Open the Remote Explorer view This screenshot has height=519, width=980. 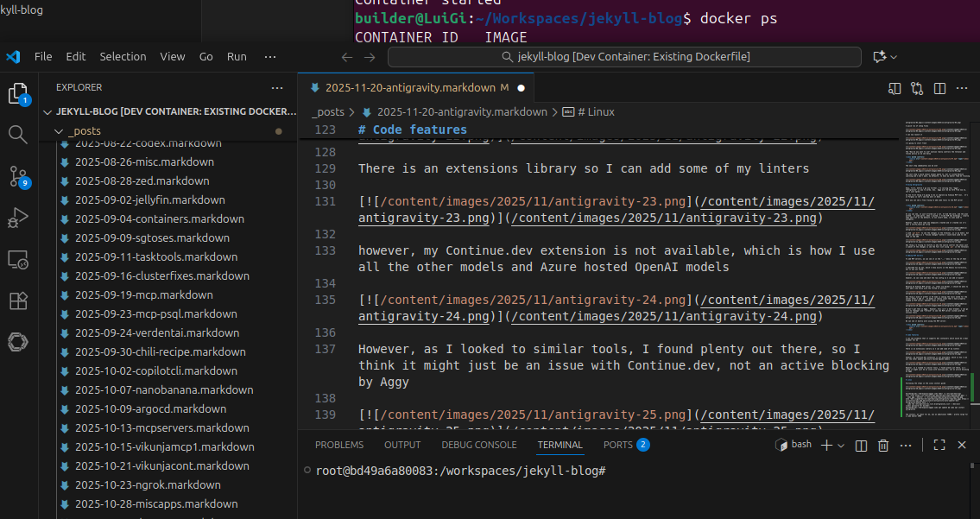tap(18, 259)
